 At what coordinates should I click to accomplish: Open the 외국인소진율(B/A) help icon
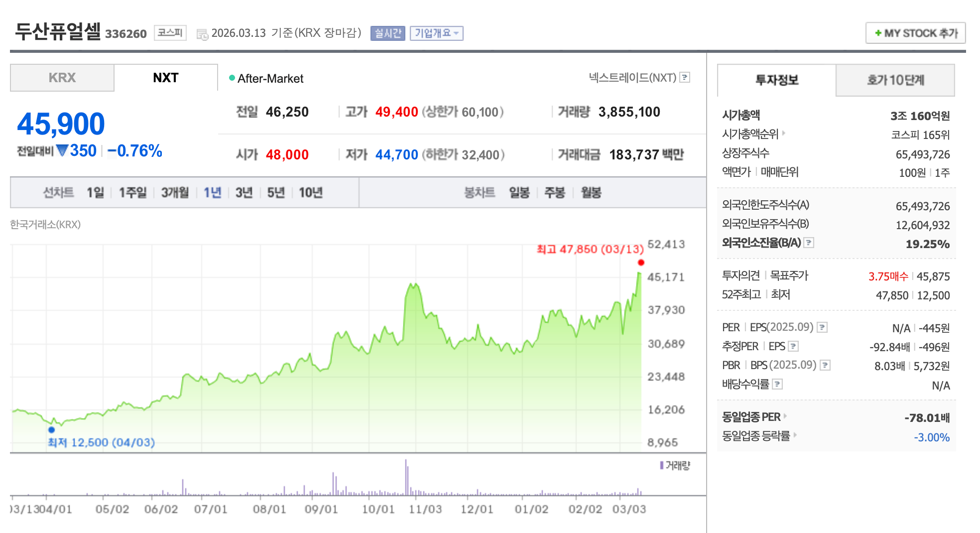click(x=809, y=243)
